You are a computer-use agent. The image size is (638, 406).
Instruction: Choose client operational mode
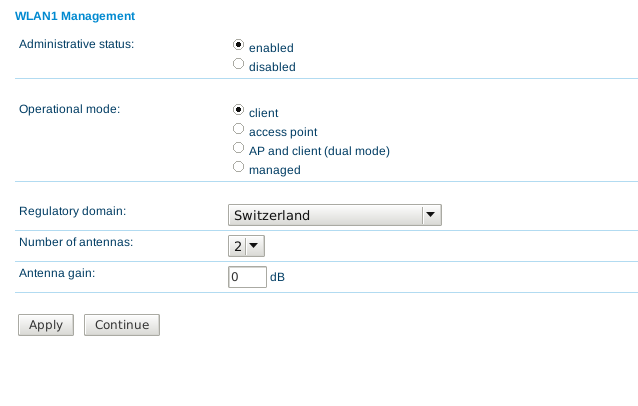click(x=238, y=109)
